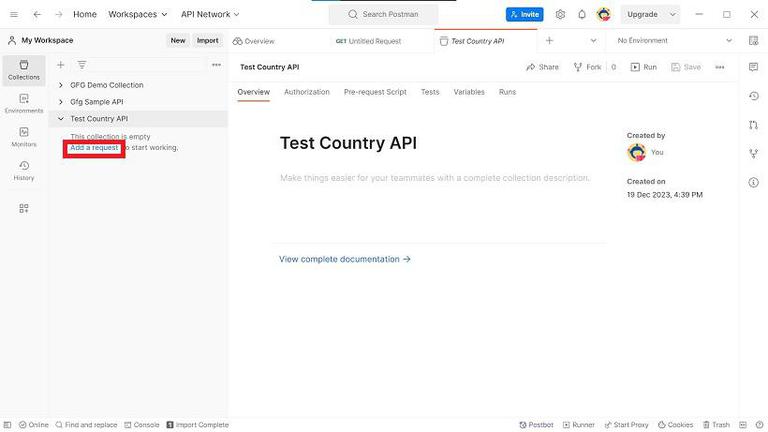Image resolution: width=768 pixels, height=432 pixels.
Task: Open collection view more actions dots
Action: point(720,67)
